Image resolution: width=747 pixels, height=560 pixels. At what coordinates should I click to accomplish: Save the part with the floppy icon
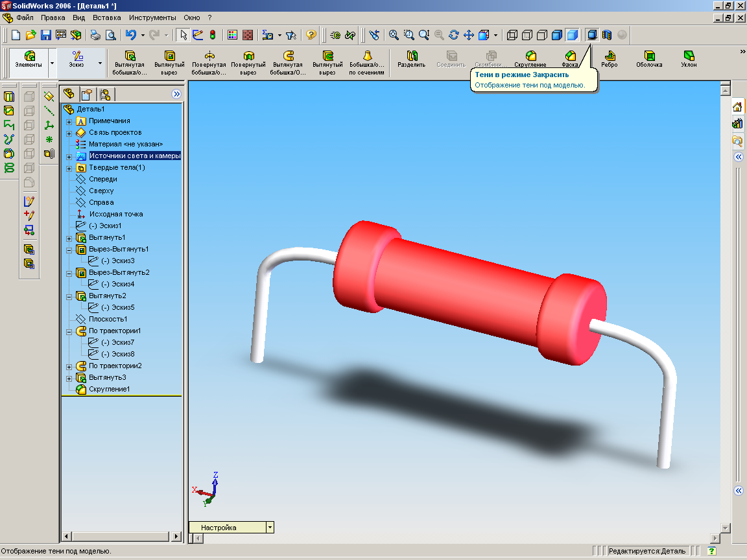[x=46, y=35]
